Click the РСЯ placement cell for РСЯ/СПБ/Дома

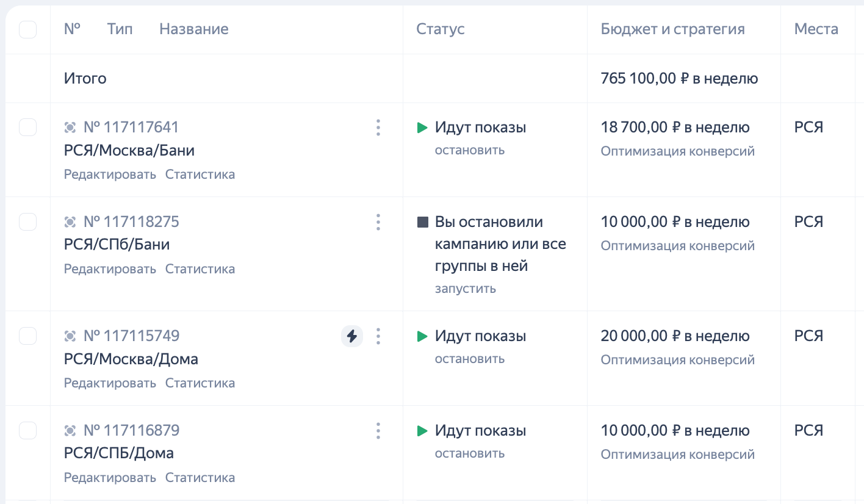pyautogui.click(x=809, y=431)
